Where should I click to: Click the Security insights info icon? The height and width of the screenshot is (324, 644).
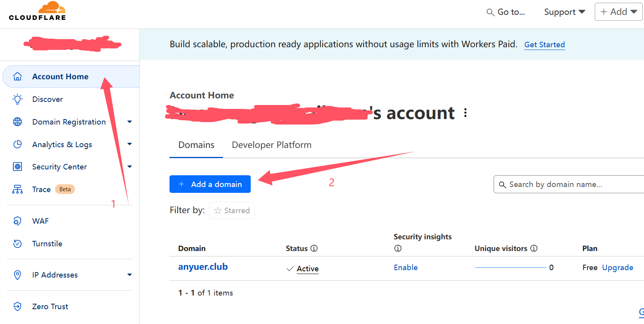click(x=398, y=248)
